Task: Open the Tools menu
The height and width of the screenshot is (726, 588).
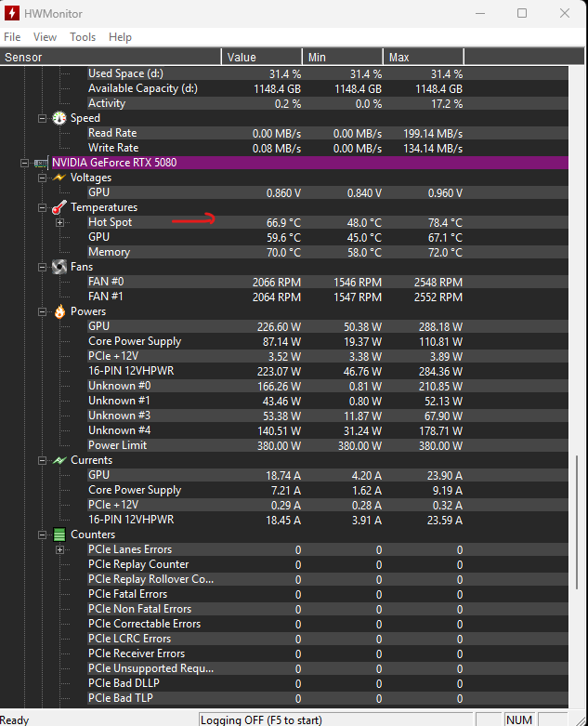Action: coord(83,37)
